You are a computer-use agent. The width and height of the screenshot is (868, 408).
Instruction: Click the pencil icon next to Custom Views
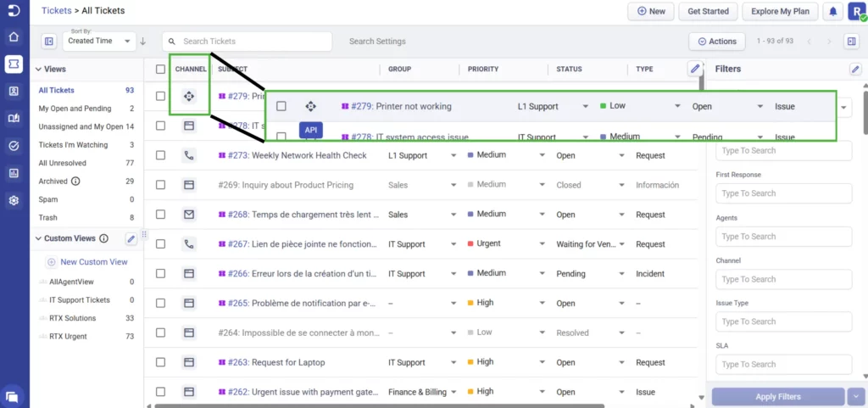tap(131, 239)
